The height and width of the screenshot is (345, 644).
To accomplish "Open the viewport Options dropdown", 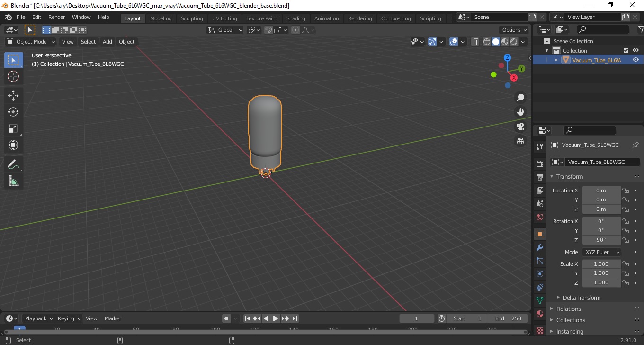I will click(515, 30).
